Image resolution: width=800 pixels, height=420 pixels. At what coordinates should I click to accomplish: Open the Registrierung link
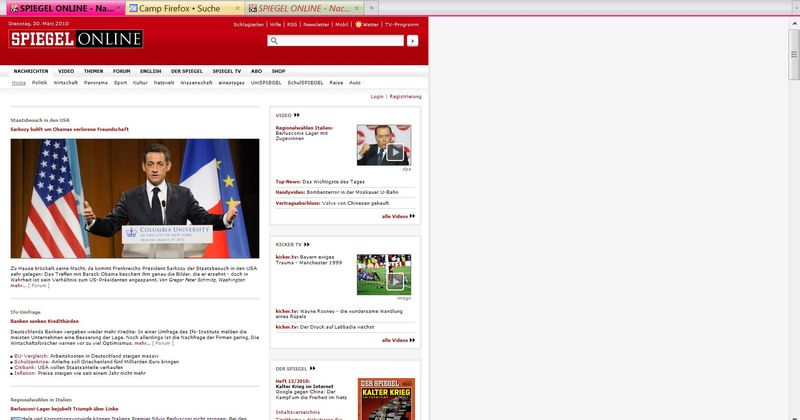coord(405,96)
